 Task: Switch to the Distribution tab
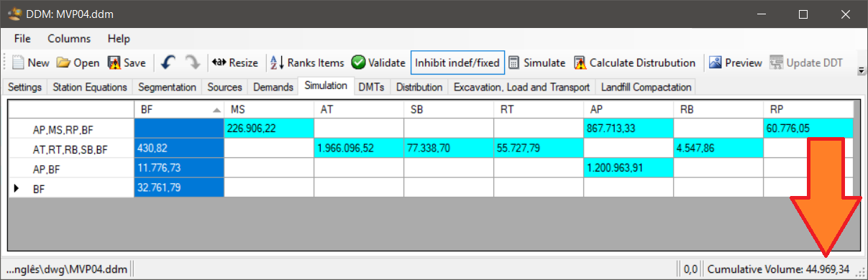419,87
